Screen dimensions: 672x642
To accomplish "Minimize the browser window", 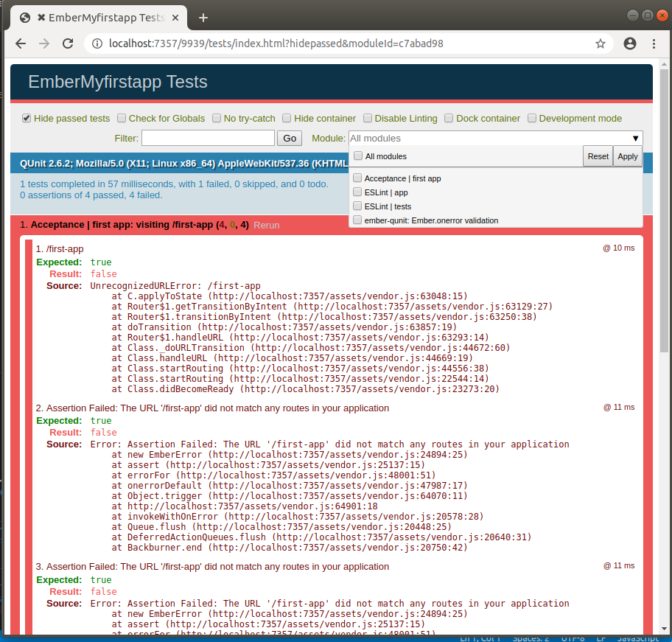I will (632, 15).
